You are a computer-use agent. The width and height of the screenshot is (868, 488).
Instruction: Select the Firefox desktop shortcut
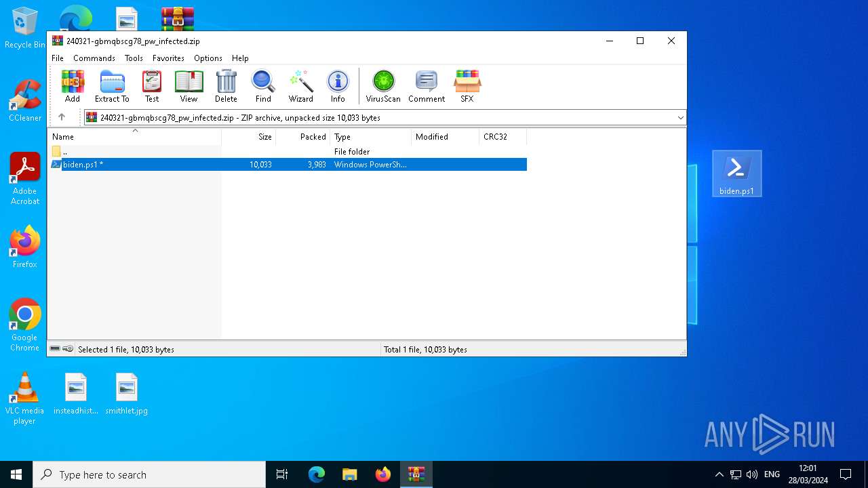point(25,247)
